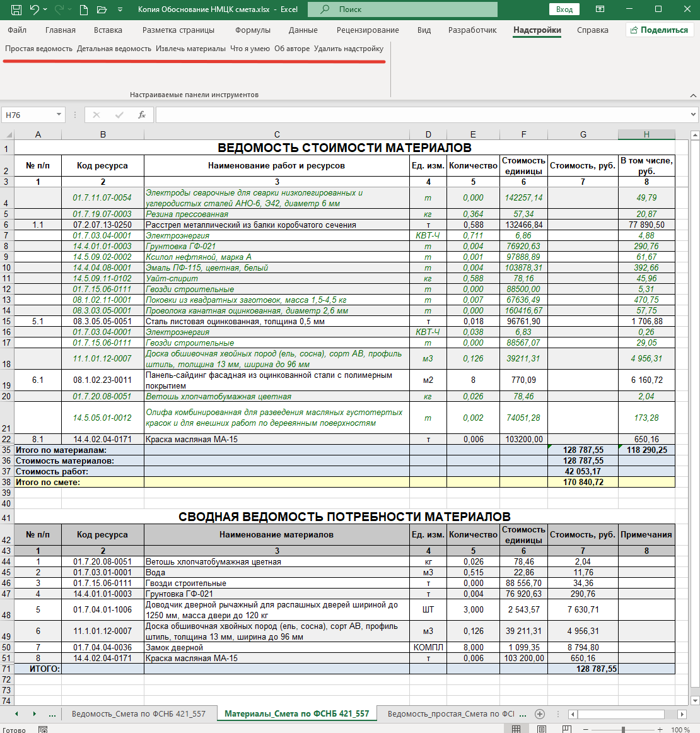Run the Простая ведомость add-in command

click(x=38, y=49)
